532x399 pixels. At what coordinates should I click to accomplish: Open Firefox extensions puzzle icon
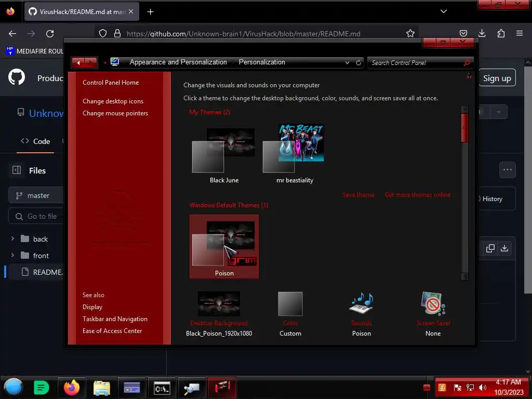(x=501, y=33)
